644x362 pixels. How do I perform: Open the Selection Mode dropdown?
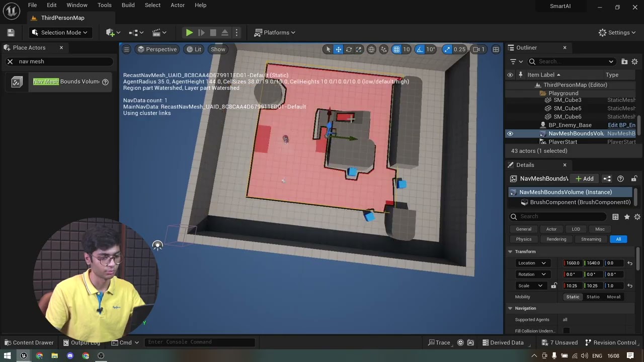[x=59, y=33]
